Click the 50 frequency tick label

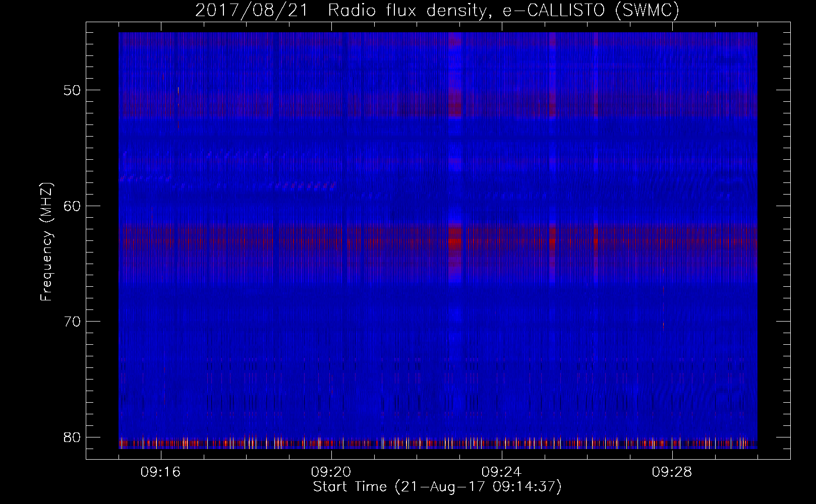tap(73, 91)
